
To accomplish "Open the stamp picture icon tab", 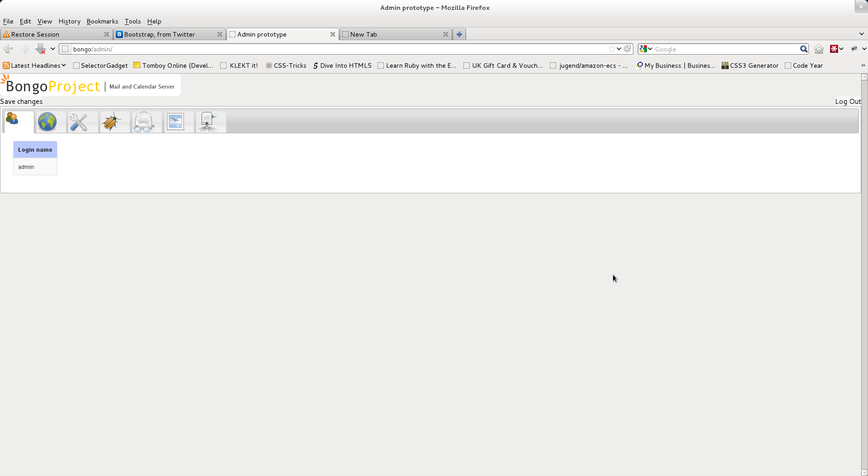I will point(175,122).
